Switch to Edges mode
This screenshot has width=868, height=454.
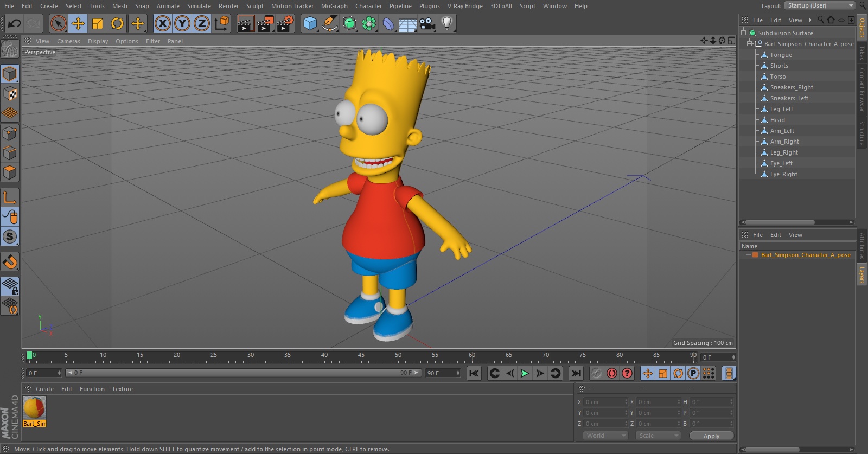tap(10, 153)
